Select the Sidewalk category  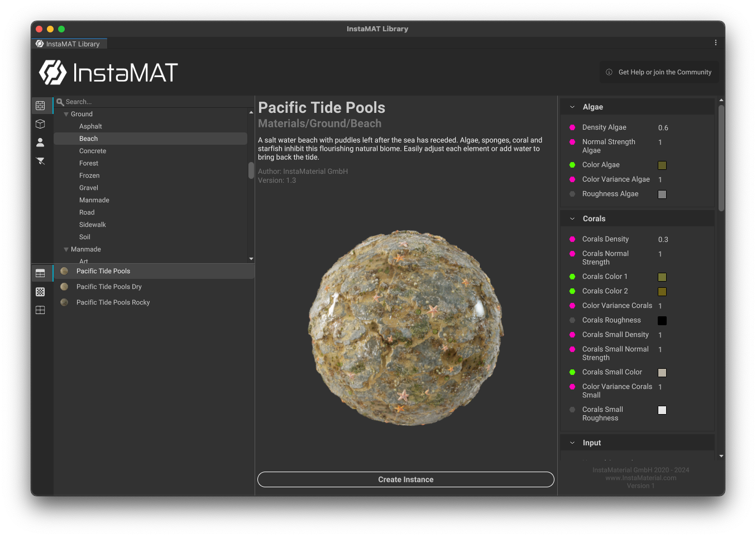point(93,225)
